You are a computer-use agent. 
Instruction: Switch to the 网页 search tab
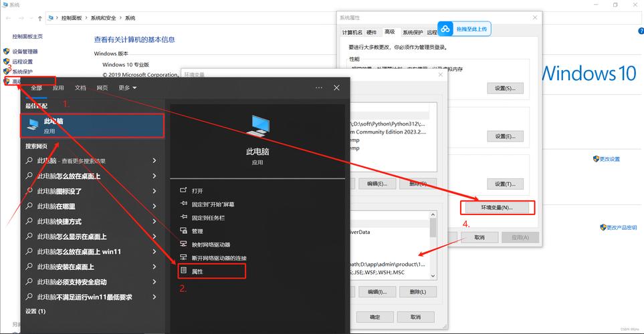tap(102, 88)
